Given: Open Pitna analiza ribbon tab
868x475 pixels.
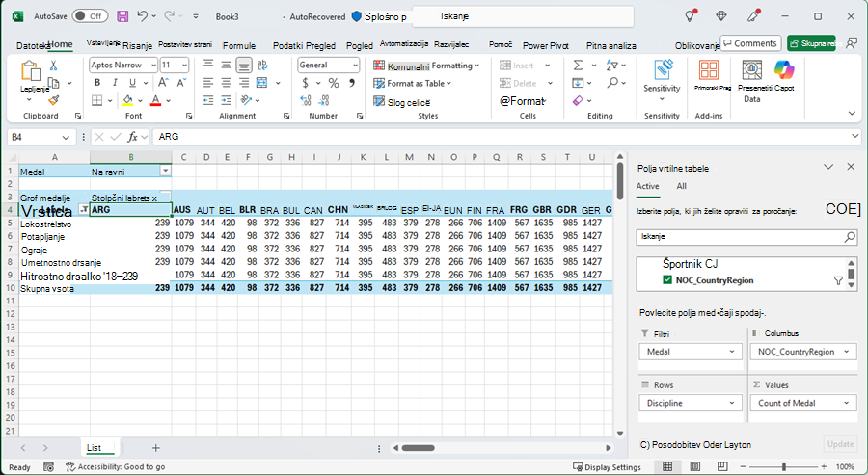Looking at the screenshot, I should [x=611, y=46].
